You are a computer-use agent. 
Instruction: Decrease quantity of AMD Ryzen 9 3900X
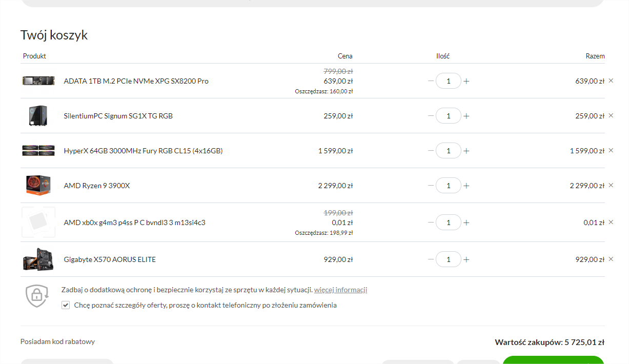[x=431, y=186]
